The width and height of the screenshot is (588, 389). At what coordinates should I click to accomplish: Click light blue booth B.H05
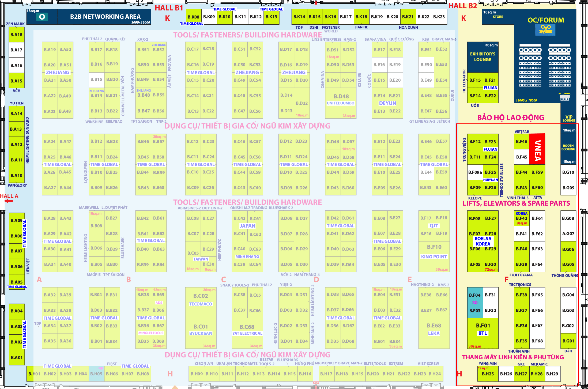pyautogui.click(x=96, y=374)
